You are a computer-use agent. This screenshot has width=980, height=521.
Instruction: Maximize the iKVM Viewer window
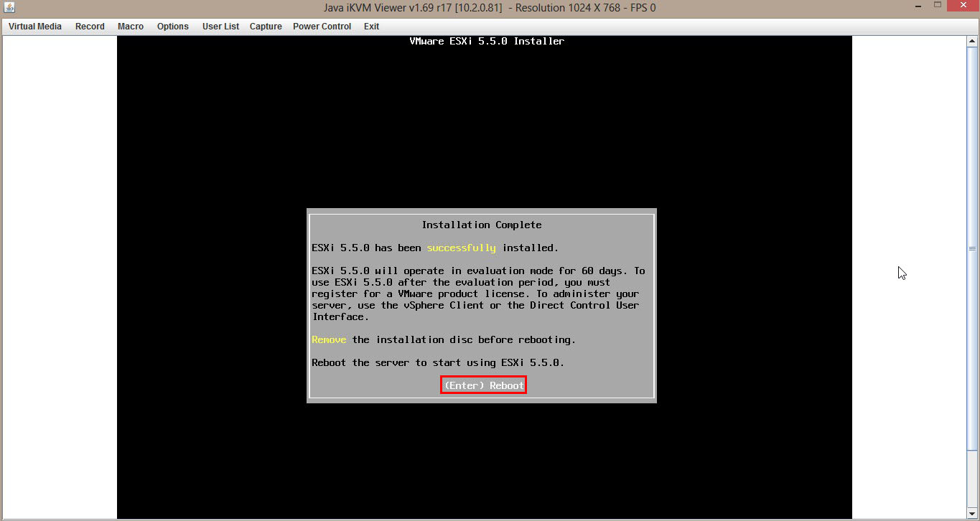[x=938, y=6]
